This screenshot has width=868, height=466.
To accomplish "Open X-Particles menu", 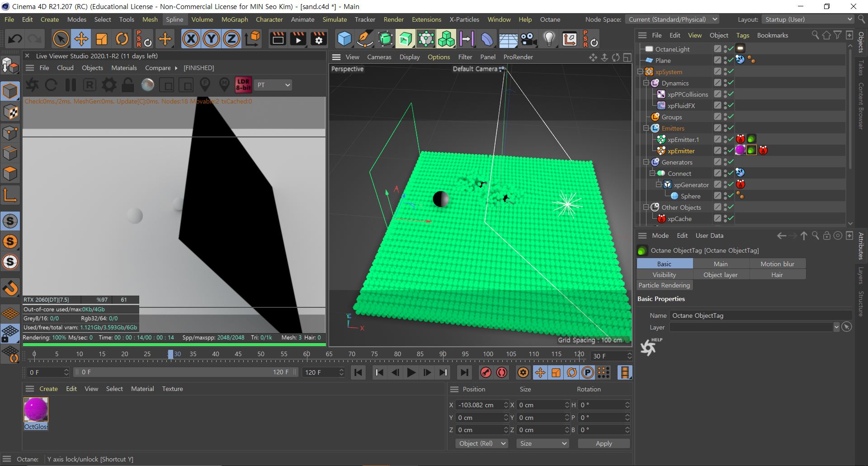I will (x=464, y=19).
